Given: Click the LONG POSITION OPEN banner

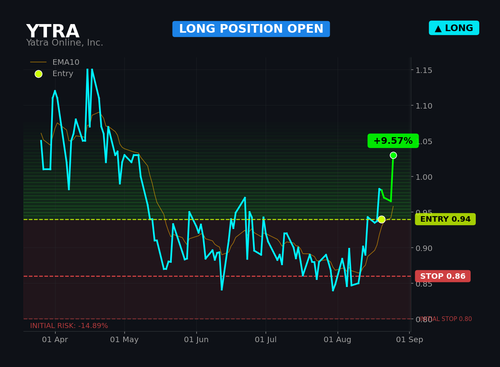Looking at the screenshot, I should coord(251,29).
